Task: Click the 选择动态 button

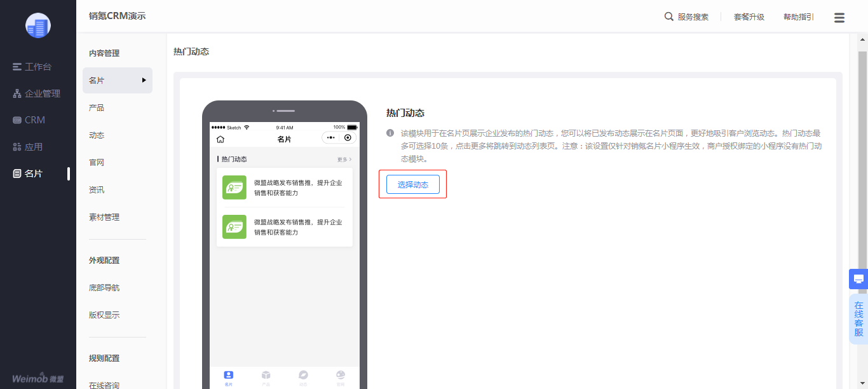Action: [413, 184]
